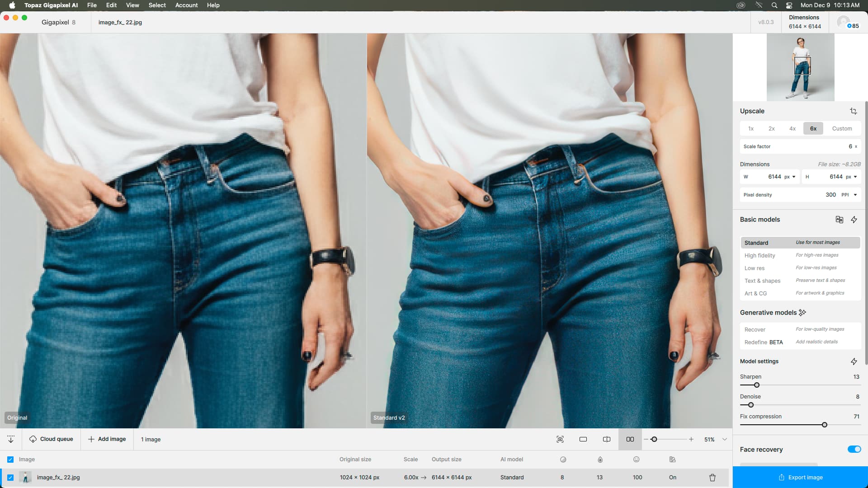Open the Select menu
Screen dimensions: 868x488
[157, 5]
